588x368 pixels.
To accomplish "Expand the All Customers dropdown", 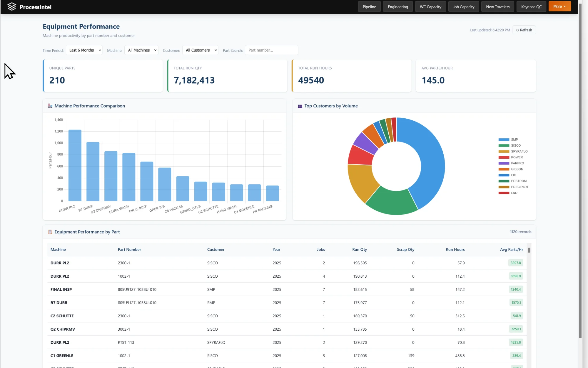I will coord(201,50).
